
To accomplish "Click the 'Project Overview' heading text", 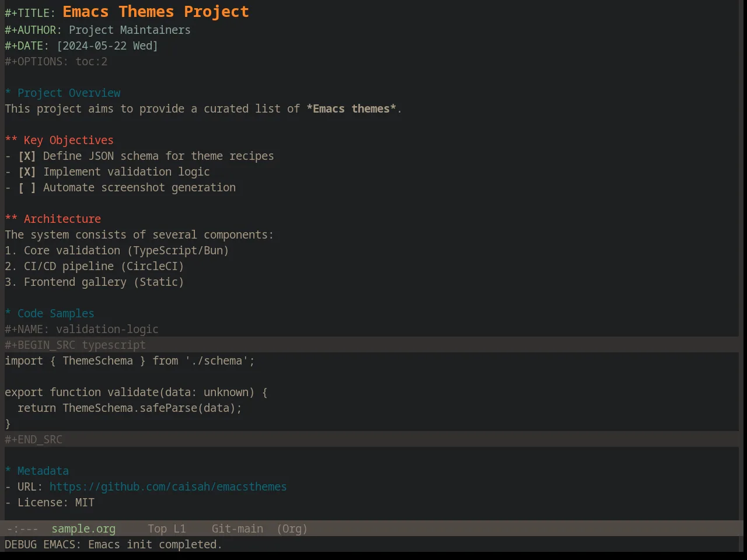I will click(x=69, y=93).
